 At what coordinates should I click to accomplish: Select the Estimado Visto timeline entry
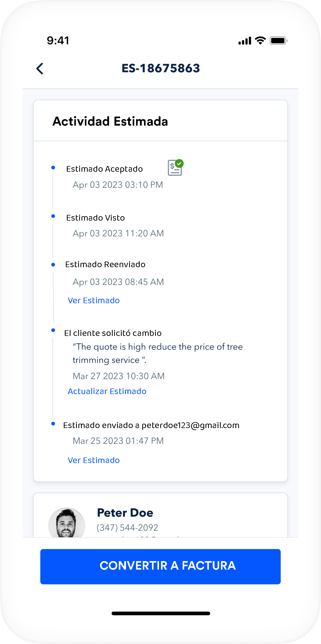point(95,218)
